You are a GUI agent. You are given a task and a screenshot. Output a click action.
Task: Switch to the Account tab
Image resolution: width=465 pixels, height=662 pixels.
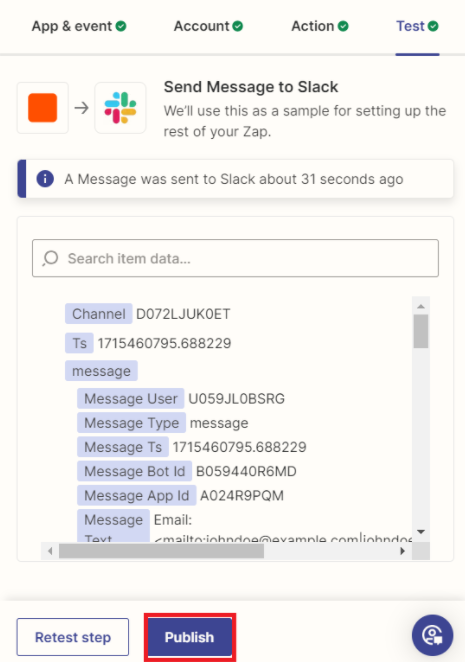click(208, 26)
